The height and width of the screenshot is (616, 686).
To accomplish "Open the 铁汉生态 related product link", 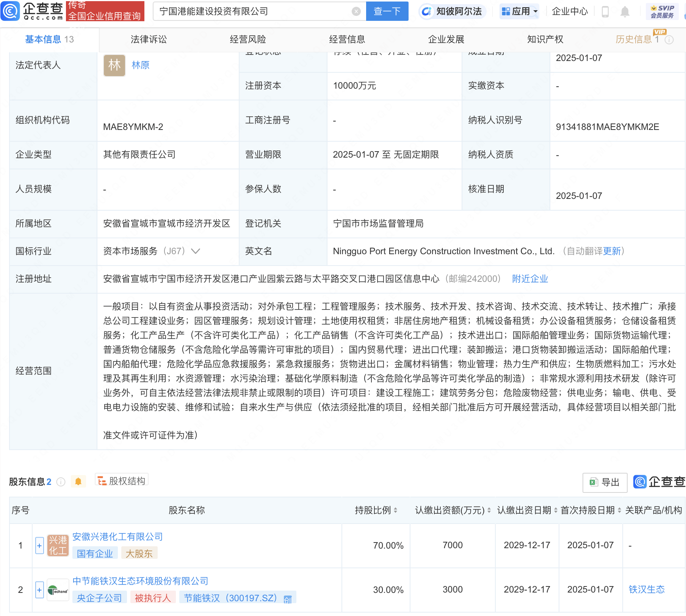I will coord(647,589).
